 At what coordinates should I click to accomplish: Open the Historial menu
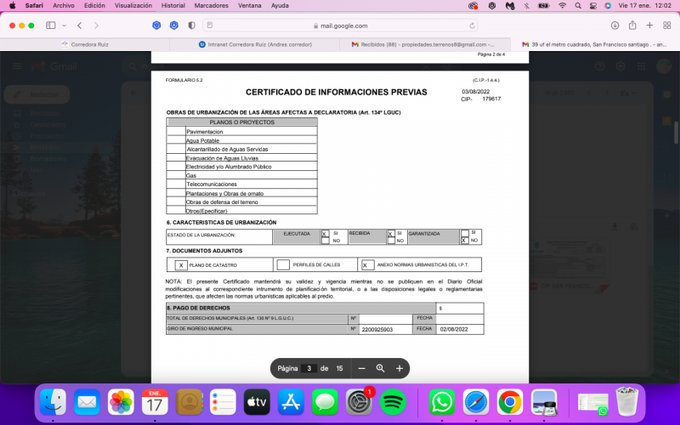coord(173,6)
